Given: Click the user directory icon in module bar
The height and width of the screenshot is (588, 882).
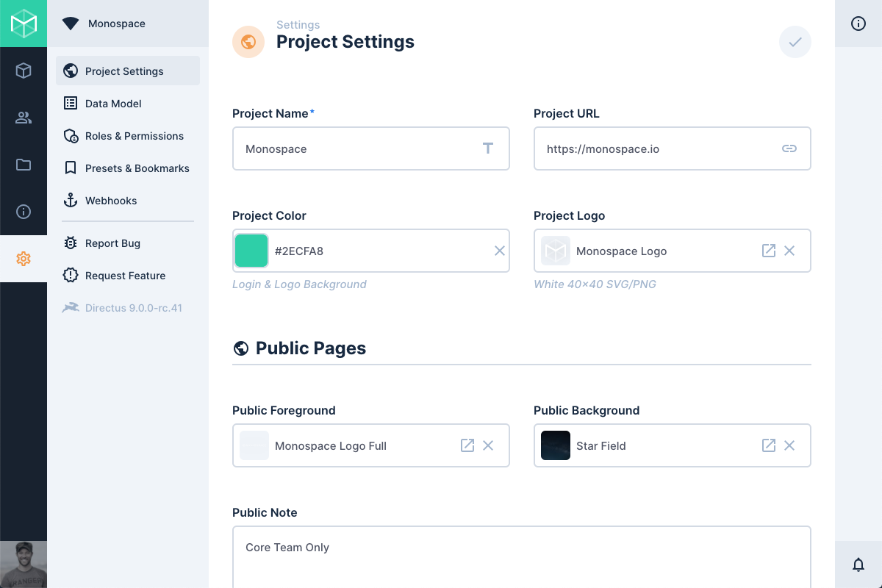Looking at the screenshot, I should point(24,118).
